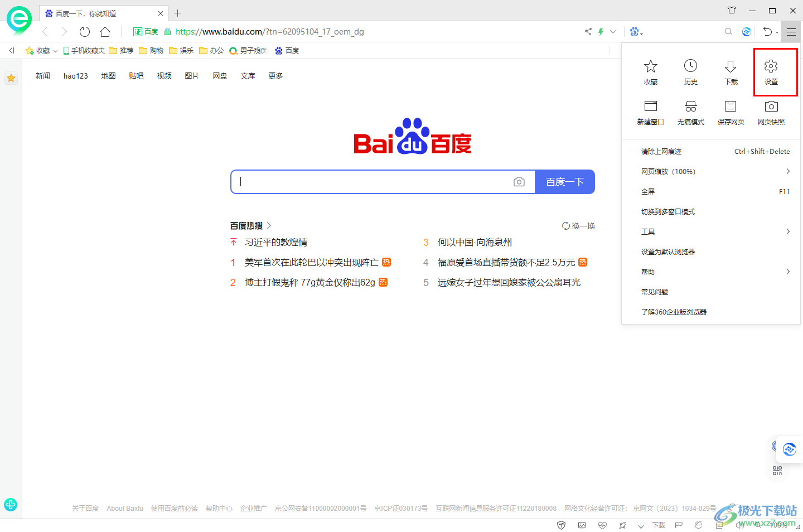803x532 pixels.
Task: Open the dropdown arrow beside the undo icon
Action: 777,33
